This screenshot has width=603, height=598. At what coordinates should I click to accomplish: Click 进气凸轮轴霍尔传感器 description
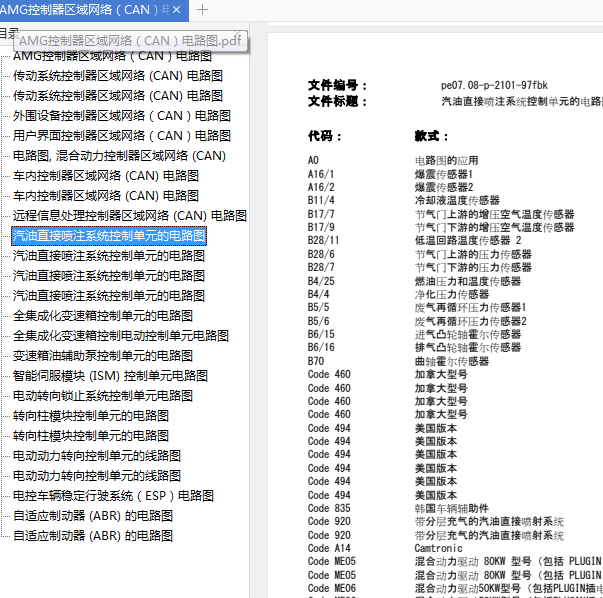(x=468, y=334)
